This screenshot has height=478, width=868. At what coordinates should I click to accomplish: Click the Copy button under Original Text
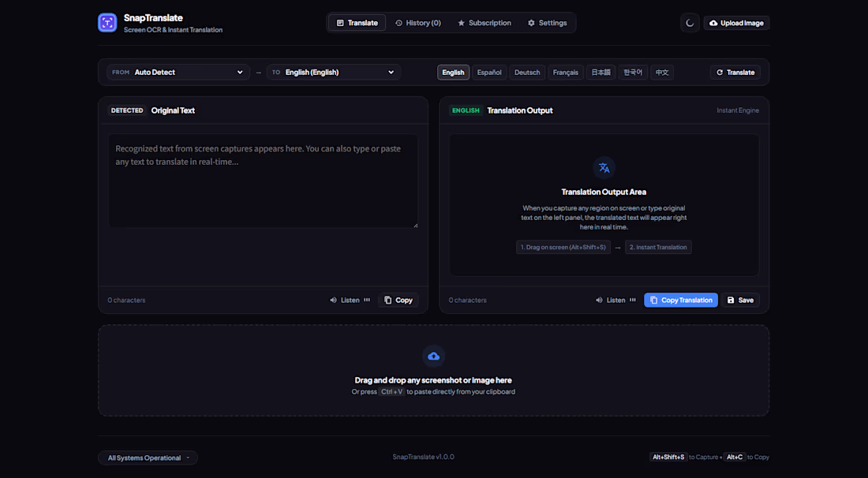point(398,300)
